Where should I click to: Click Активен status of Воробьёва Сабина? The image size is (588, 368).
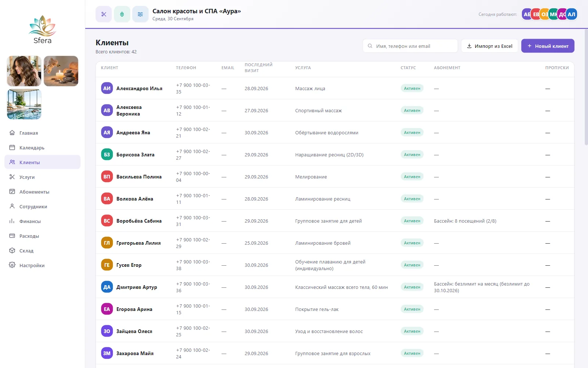click(x=412, y=221)
